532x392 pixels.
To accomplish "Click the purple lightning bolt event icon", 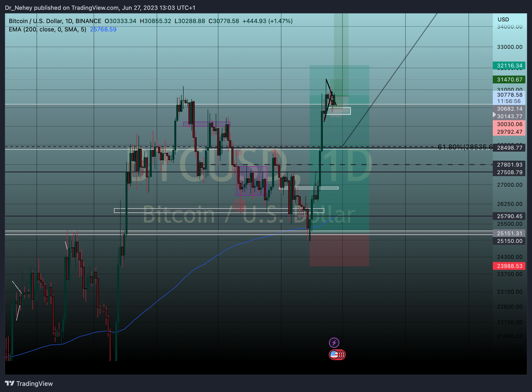I will point(334,342).
